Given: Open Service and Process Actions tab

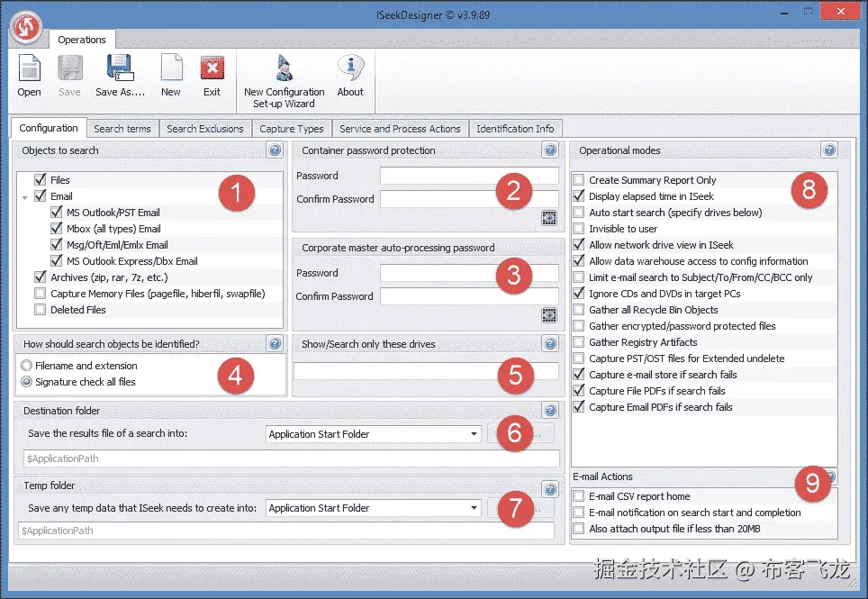Looking at the screenshot, I should [x=400, y=129].
